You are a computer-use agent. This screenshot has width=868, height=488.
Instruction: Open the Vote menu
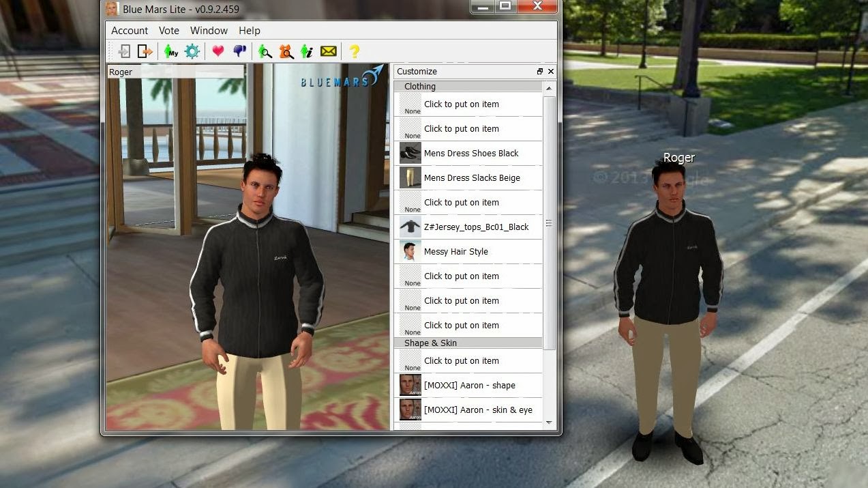(x=169, y=31)
